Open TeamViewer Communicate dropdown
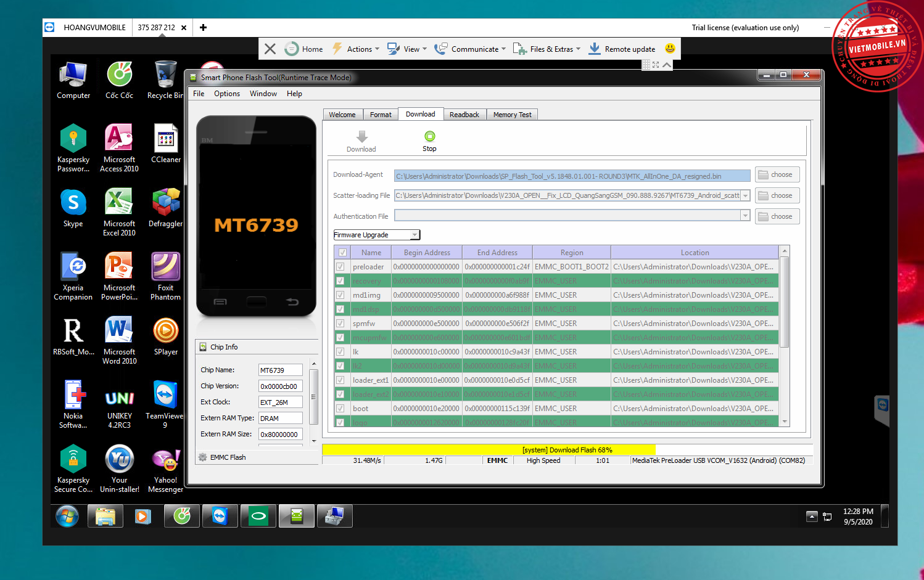This screenshot has height=580, width=924. coord(470,49)
